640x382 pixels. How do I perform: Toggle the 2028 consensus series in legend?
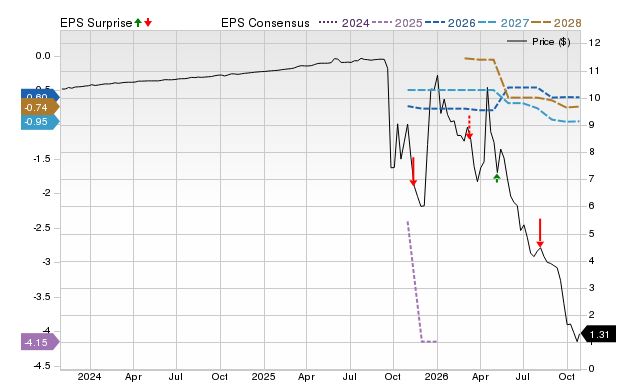[556, 23]
